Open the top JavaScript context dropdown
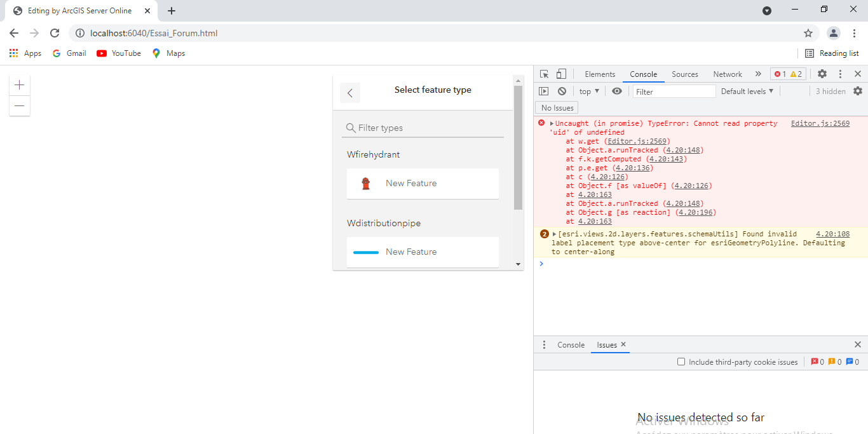The width and height of the screenshot is (868, 434). [589, 92]
